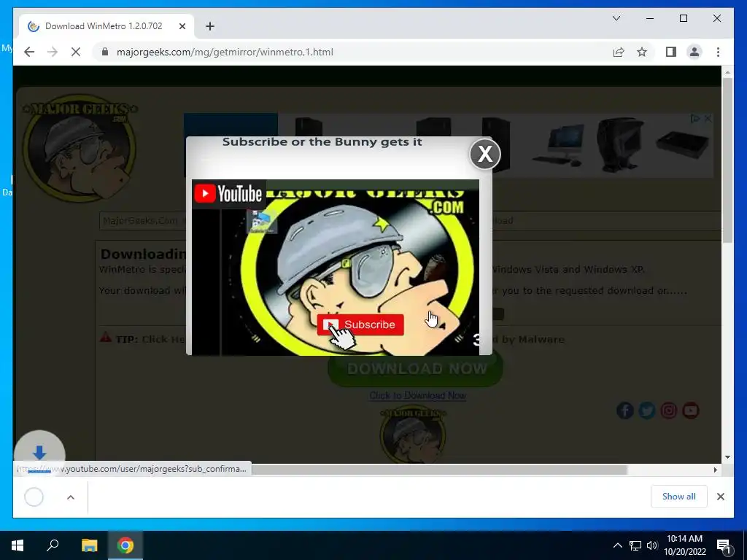Screen dimensions: 747x560
Task: Open Chrome three-dot menu
Action: 718,52
